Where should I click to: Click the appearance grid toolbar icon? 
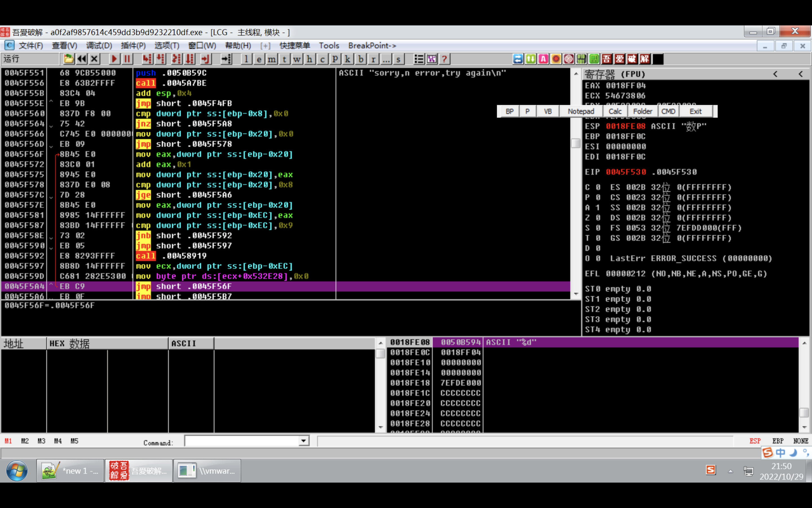coord(431,59)
